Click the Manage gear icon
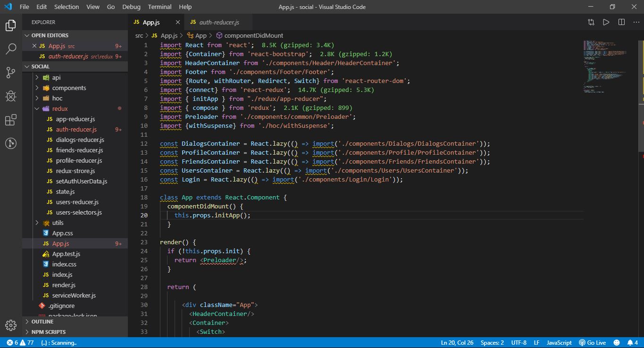The height and width of the screenshot is (348, 644). point(11,325)
